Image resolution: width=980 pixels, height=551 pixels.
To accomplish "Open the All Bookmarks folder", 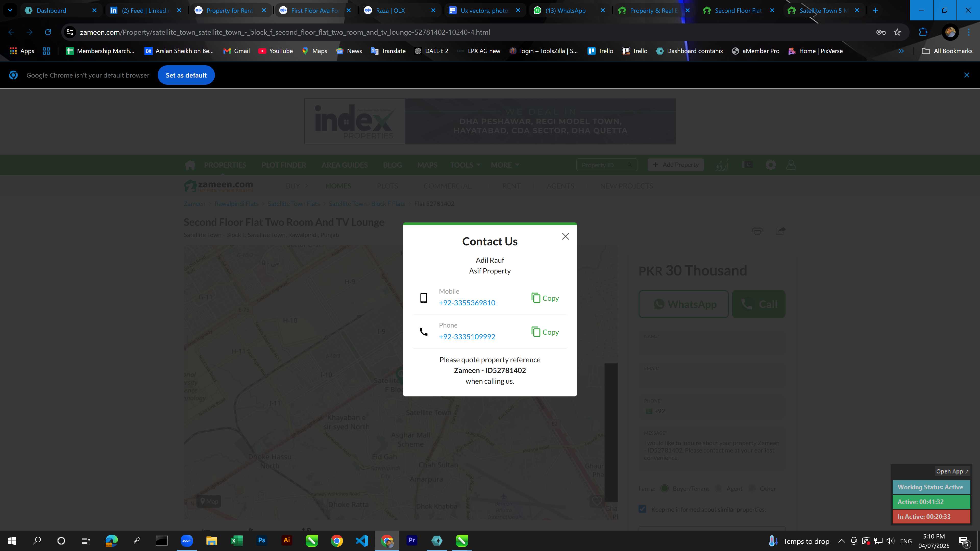I will pos(947,51).
